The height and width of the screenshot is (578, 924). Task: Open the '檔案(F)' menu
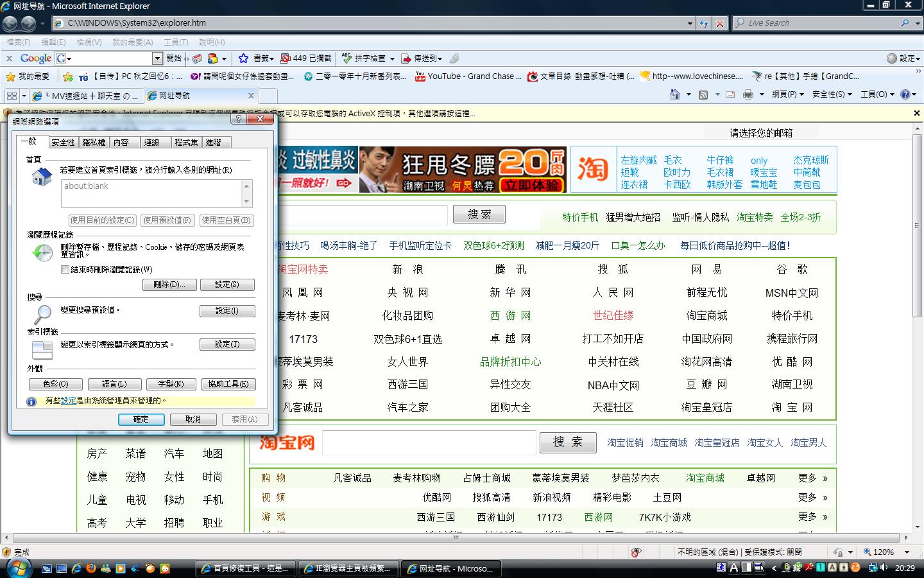click(19, 42)
